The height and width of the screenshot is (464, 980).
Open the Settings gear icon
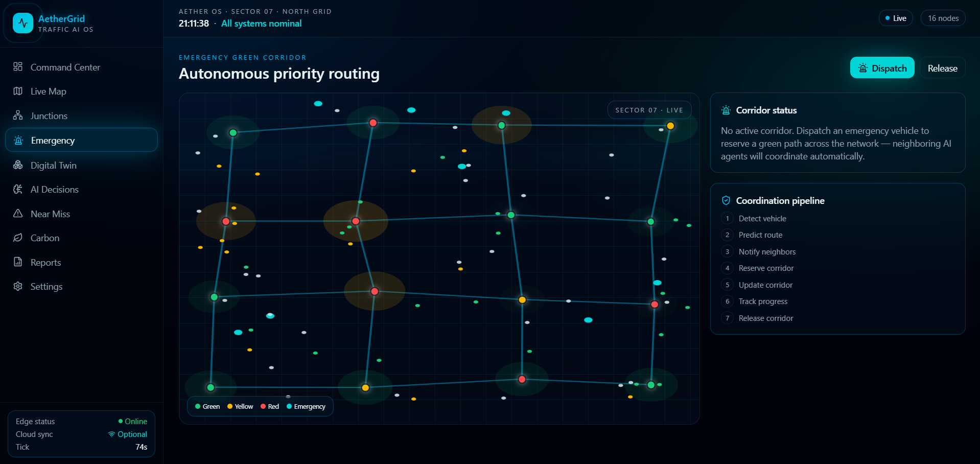click(18, 286)
